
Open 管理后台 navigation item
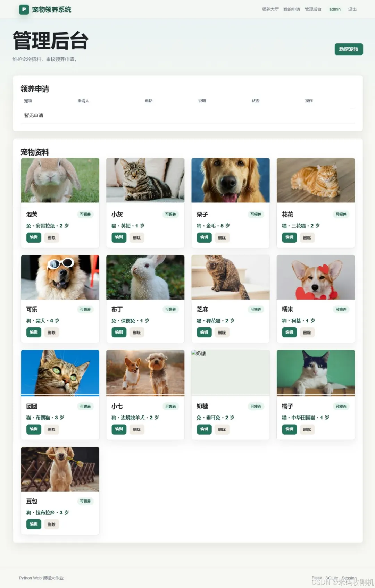[313, 9]
